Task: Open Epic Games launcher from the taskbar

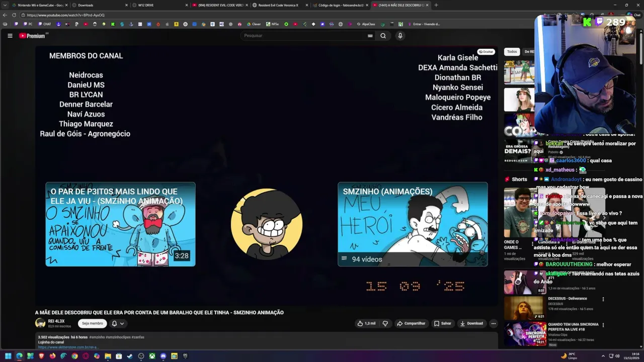Action: click(185, 356)
